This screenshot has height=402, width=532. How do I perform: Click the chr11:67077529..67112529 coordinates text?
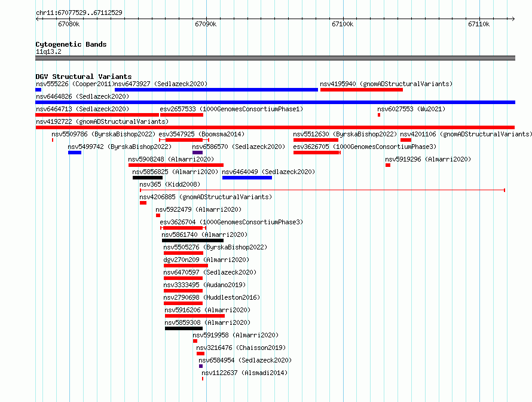79,13
